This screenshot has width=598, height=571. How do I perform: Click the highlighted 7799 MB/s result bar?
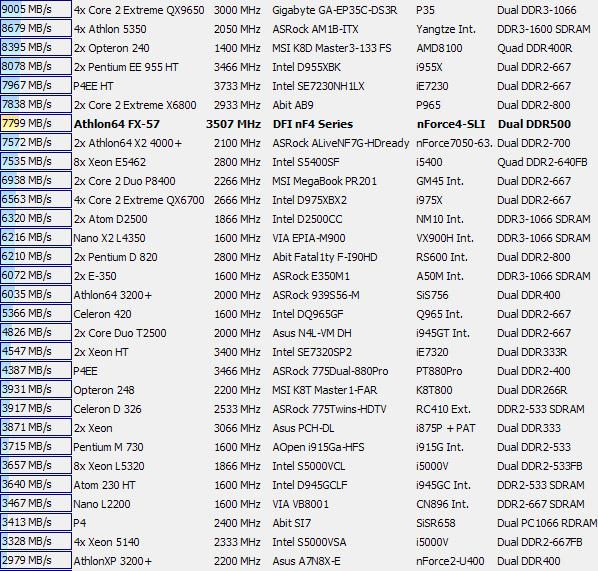point(36,124)
